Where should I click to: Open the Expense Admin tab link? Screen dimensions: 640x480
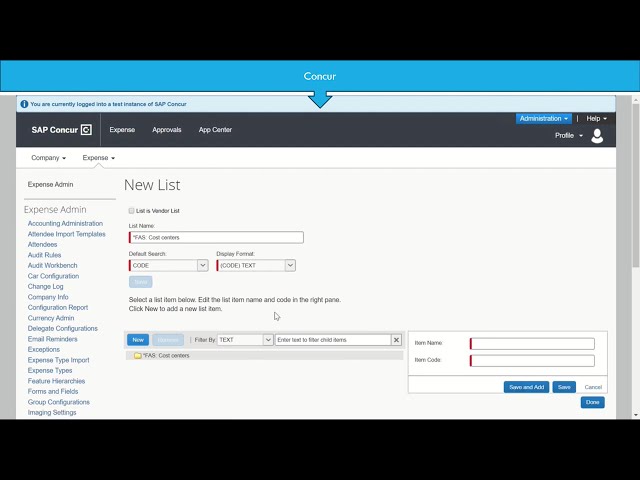pos(50,184)
